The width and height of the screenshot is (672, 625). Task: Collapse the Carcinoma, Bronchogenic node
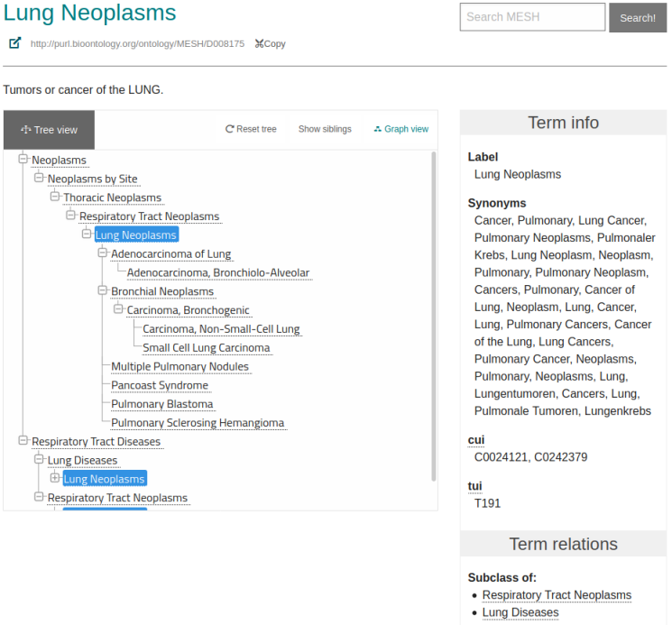coord(118,310)
